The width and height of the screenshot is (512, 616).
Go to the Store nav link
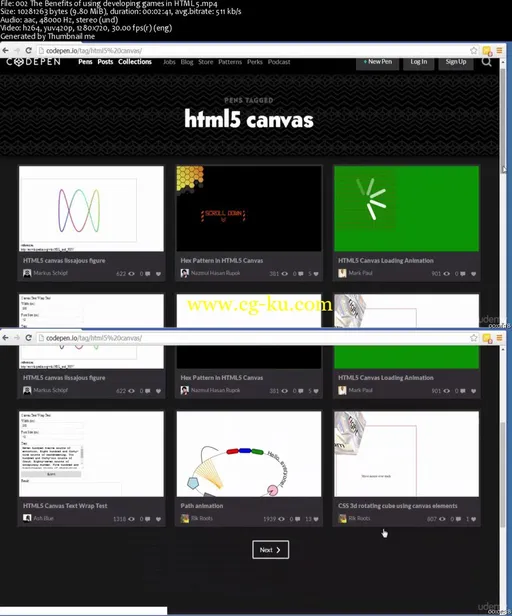(x=206, y=62)
